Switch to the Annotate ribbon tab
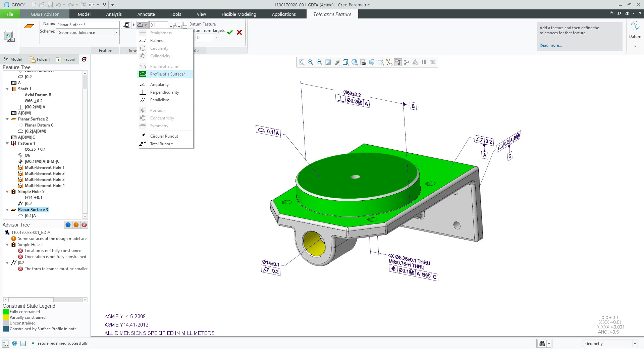The height and width of the screenshot is (349, 644). (x=146, y=14)
